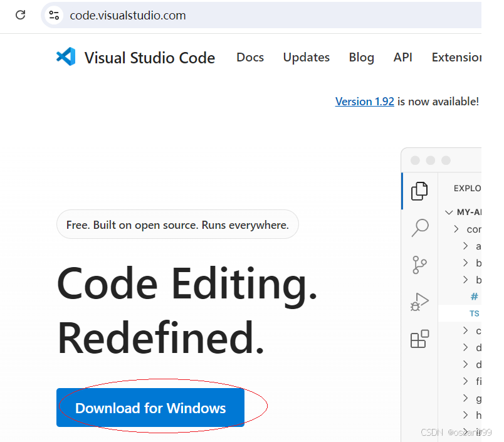Expand the 'c' folder chevron
This screenshot has height=442, width=504.
coord(465,330)
